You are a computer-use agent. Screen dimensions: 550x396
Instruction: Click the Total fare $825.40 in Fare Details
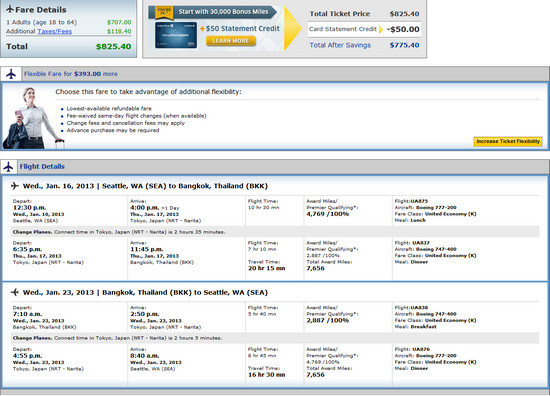click(x=113, y=47)
